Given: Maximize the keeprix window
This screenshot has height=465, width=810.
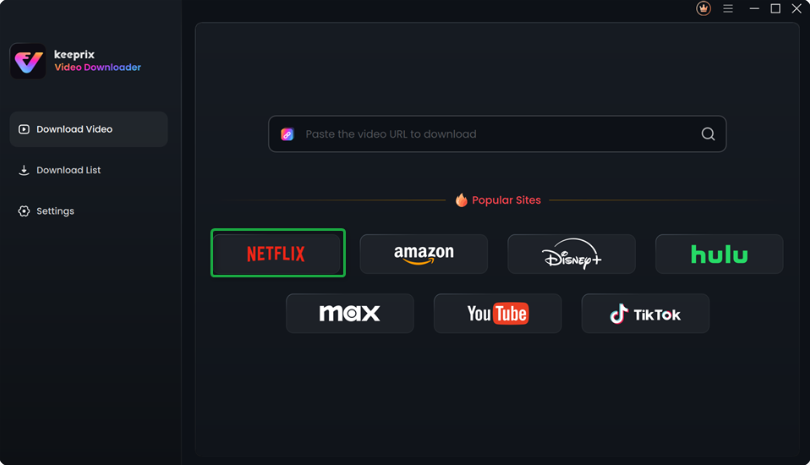Looking at the screenshot, I should pos(775,8).
